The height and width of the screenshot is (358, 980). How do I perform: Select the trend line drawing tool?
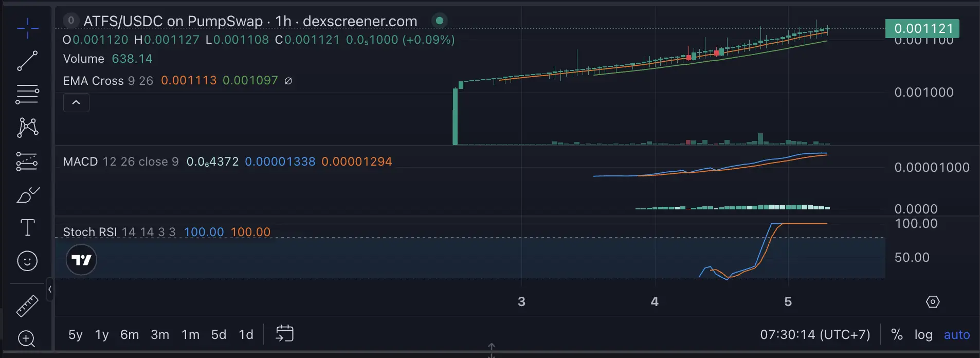tap(27, 61)
